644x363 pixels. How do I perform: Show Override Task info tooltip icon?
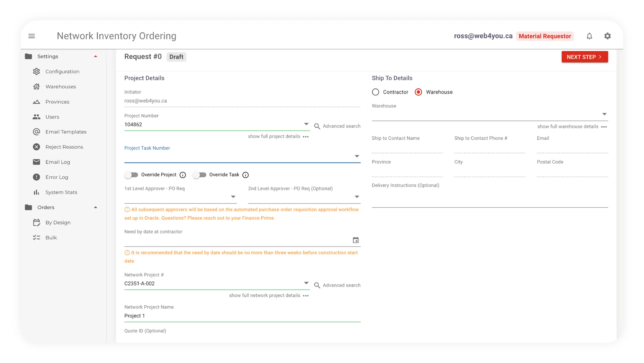click(246, 175)
